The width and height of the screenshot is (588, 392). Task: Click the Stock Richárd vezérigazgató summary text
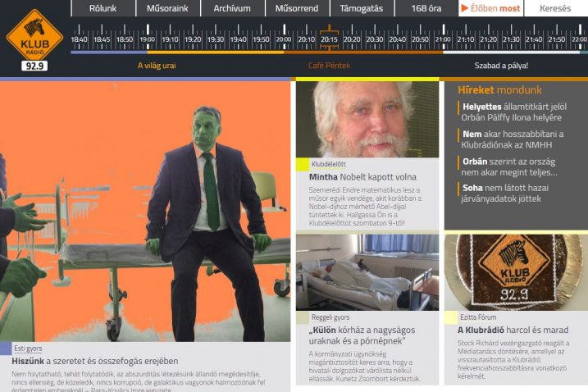pos(513,359)
